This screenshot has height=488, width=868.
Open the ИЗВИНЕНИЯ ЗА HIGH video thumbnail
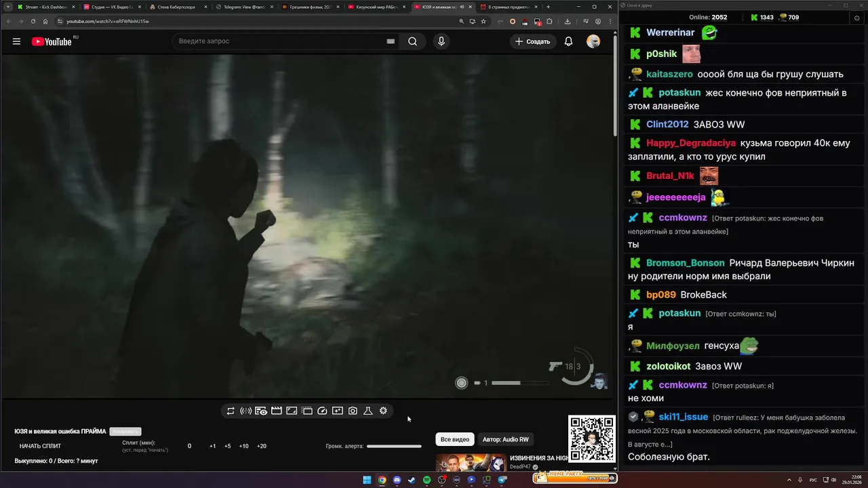[470, 463]
